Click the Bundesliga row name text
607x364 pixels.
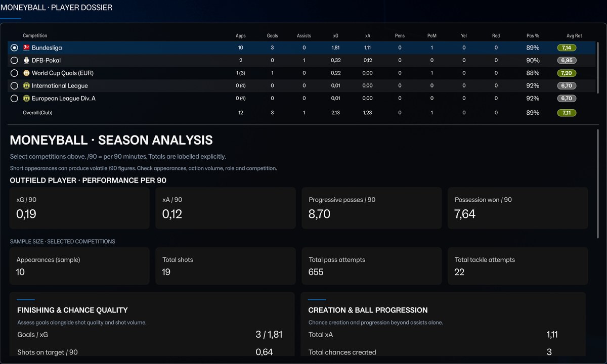[47, 48]
